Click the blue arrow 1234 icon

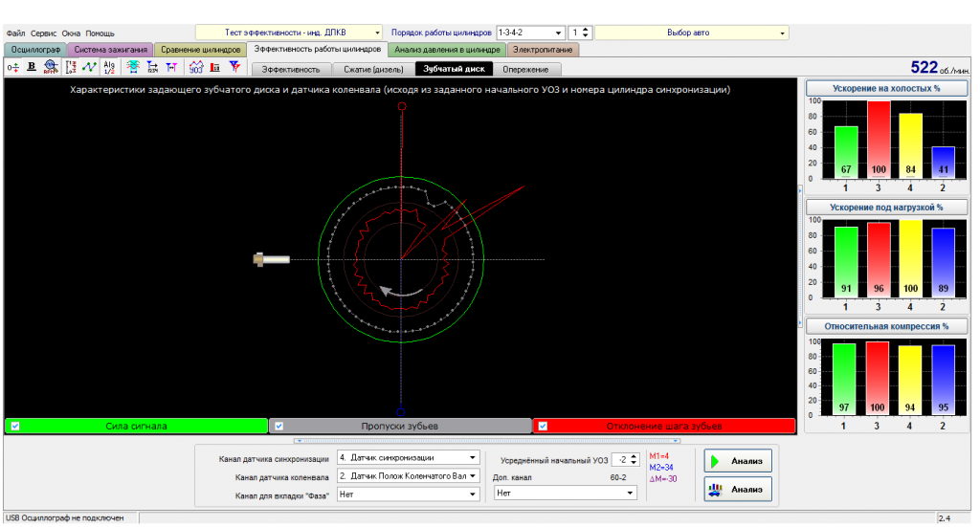coord(152,68)
